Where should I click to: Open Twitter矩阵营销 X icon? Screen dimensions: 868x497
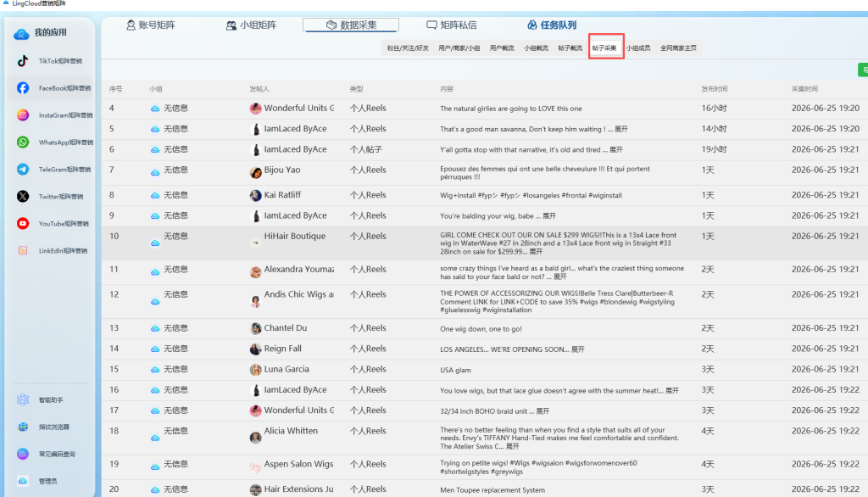coord(23,196)
